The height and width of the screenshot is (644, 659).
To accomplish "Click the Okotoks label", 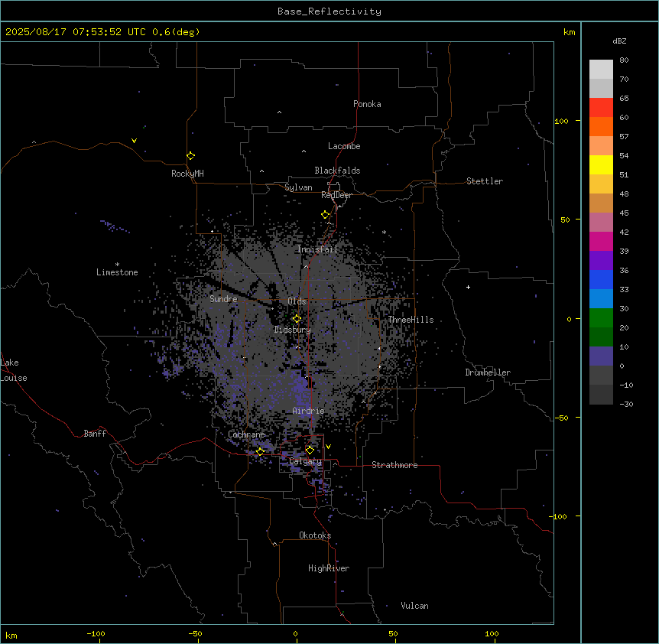I will point(315,535).
